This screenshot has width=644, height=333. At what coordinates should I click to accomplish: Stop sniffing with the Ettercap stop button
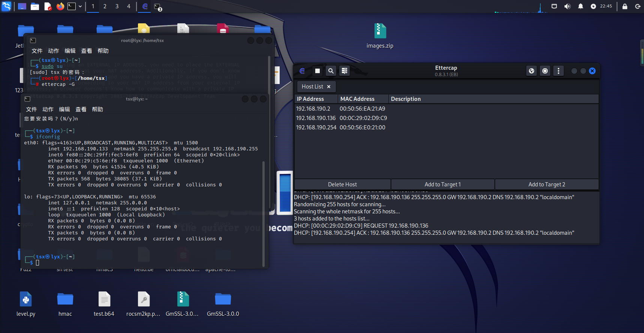(318, 71)
